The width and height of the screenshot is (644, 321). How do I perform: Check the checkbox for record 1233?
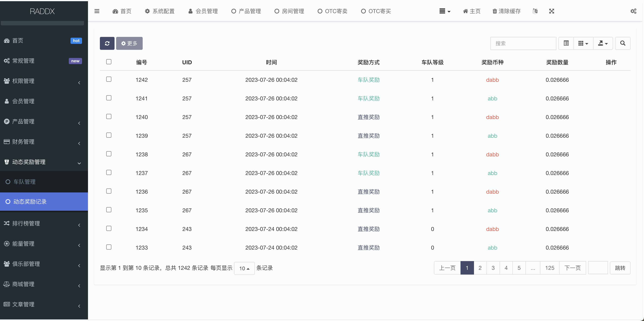(109, 247)
